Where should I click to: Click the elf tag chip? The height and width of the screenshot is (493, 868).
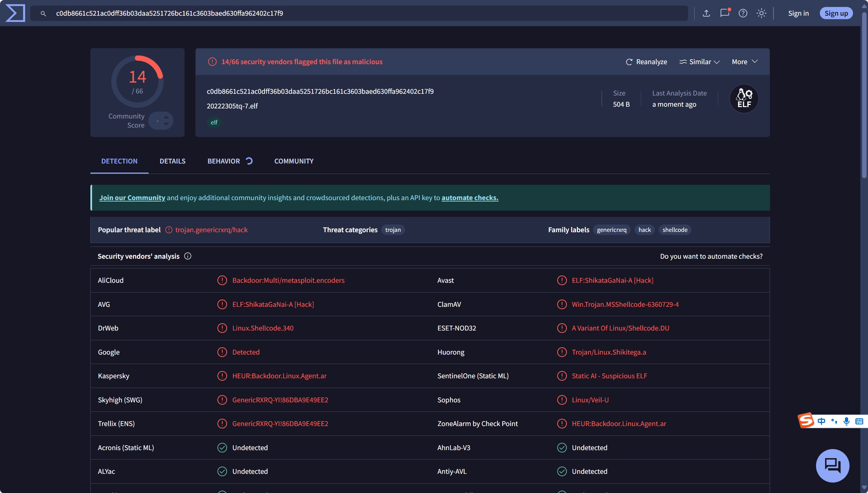click(214, 122)
